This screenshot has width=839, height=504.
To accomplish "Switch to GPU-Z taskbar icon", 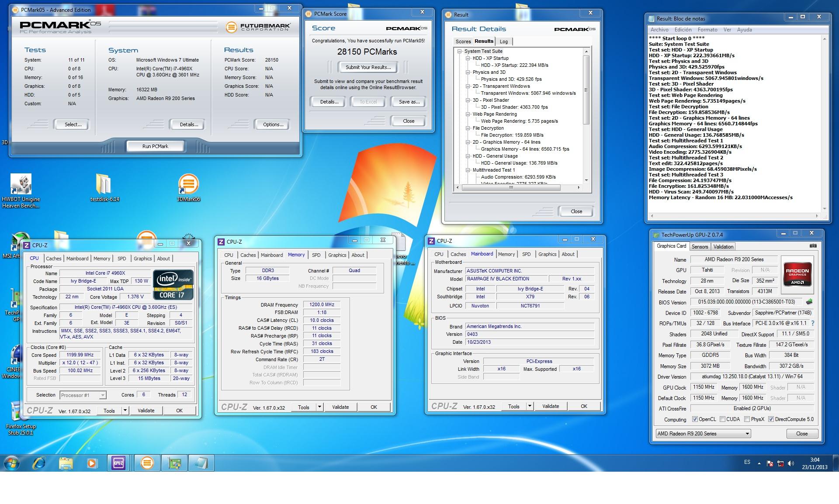I will (x=174, y=463).
